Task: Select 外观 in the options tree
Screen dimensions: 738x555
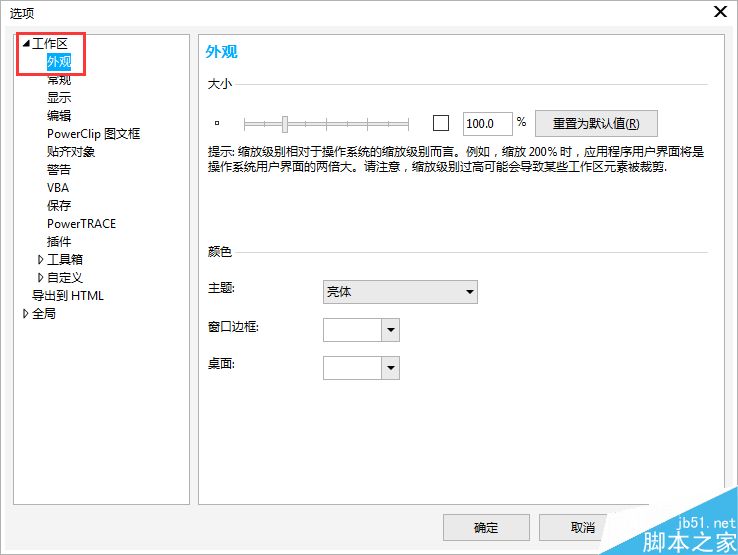Action: click(x=59, y=62)
